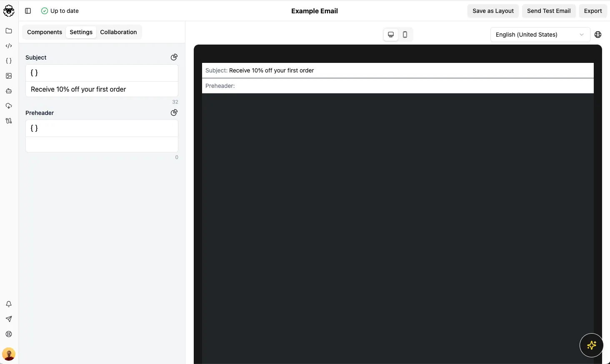Switch preview to mobile view
Viewport: 610px width, 364px height.
[x=405, y=35]
